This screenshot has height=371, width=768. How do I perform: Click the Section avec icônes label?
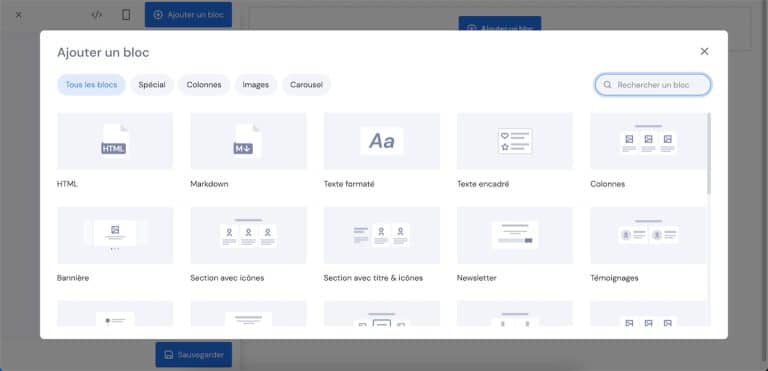tap(227, 278)
